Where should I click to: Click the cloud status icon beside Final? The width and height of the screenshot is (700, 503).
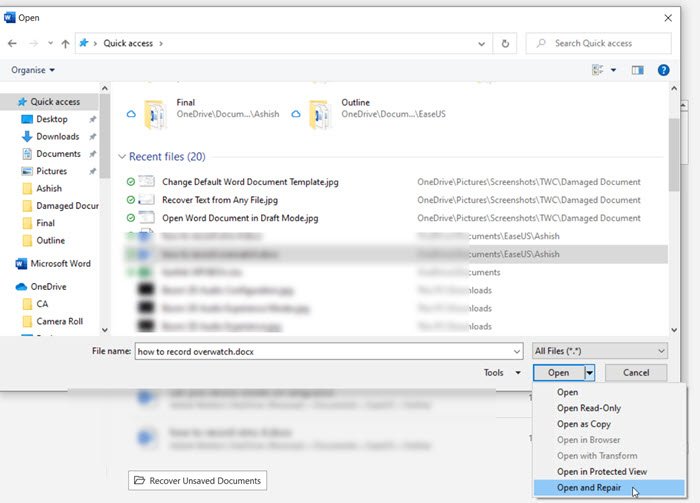click(x=131, y=114)
